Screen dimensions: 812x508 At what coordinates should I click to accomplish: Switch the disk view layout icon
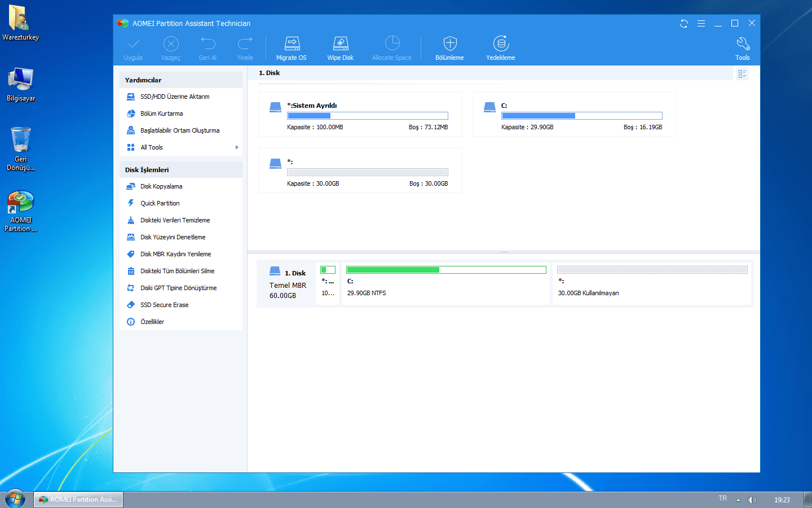(x=742, y=74)
